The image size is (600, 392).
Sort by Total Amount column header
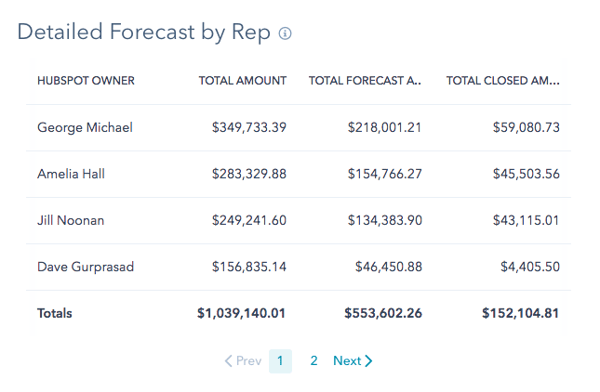pyautogui.click(x=242, y=81)
